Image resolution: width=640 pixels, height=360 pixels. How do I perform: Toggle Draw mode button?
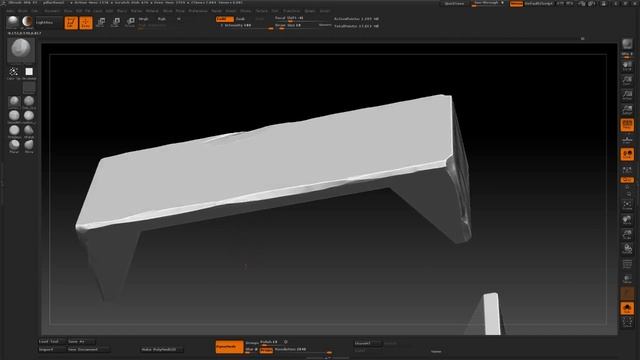(86, 22)
